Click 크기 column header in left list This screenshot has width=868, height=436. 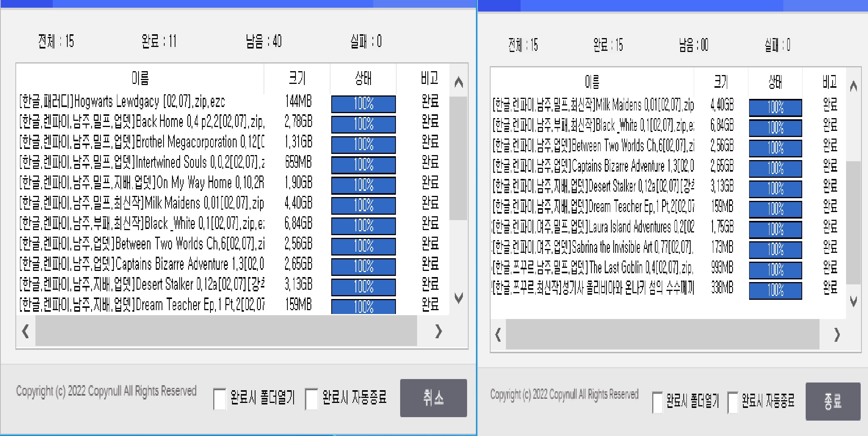(x=297, y=78)
